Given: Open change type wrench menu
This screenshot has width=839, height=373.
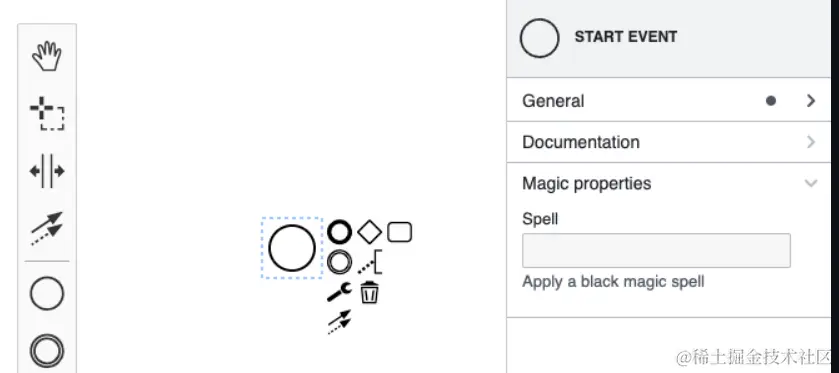Looking at the screenshot, I should (339, 292).
